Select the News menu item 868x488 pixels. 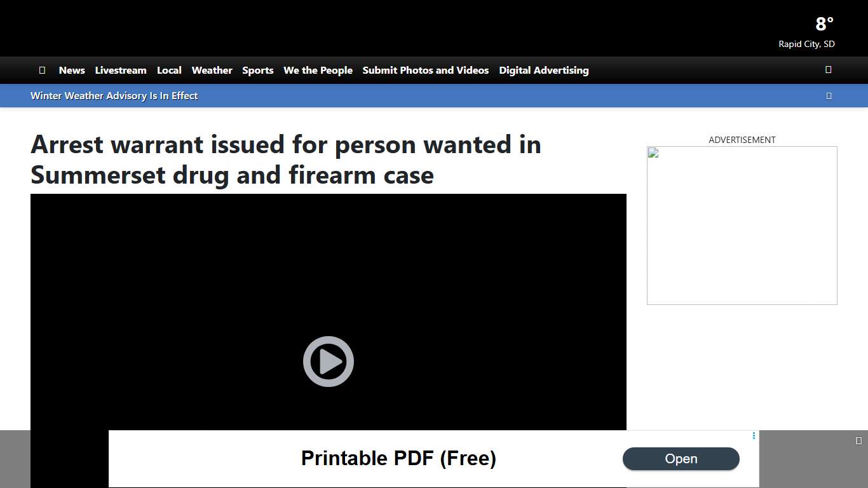[x=71, y=70]
